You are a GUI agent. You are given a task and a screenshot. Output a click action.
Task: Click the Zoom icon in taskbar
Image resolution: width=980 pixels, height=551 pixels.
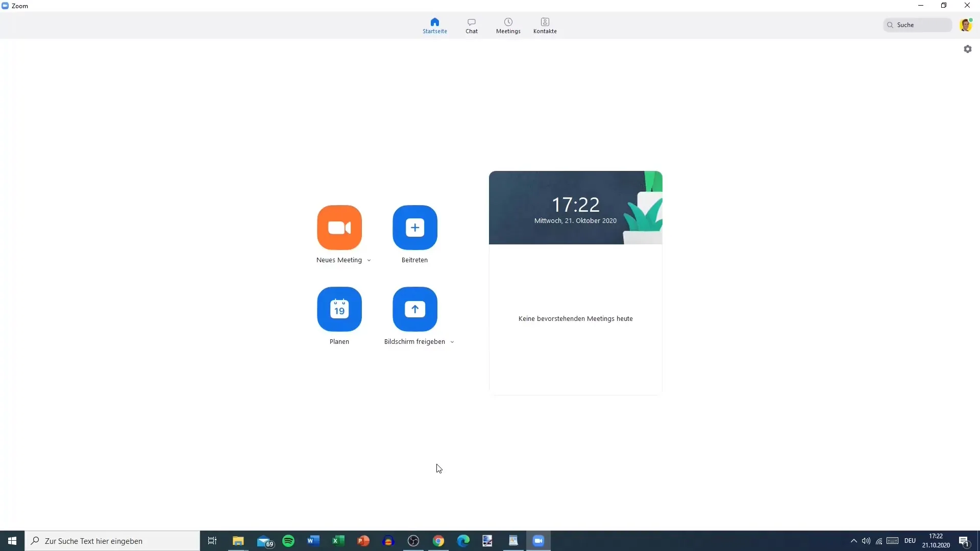click(538, 540)
